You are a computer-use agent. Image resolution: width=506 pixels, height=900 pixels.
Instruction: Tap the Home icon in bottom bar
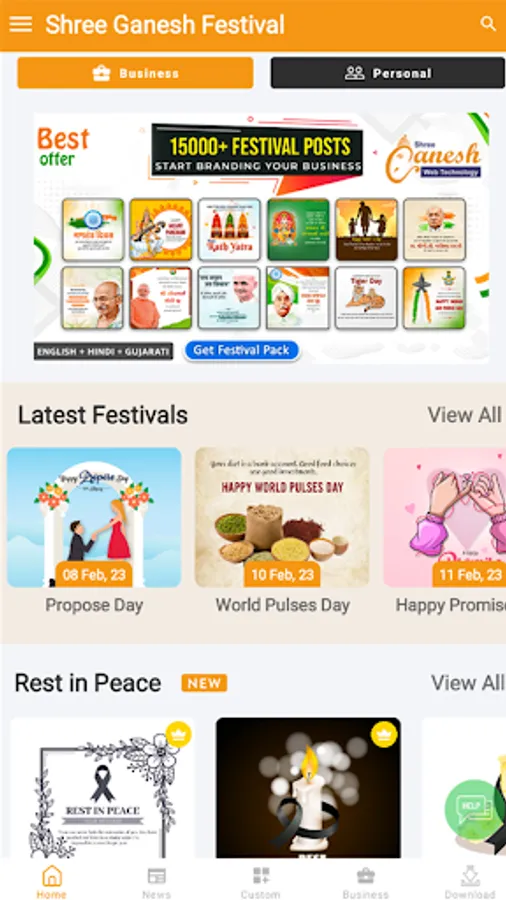[52, 876]
